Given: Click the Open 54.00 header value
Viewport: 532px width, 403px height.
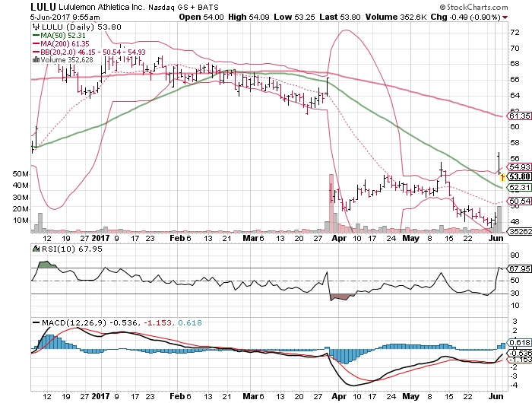Looking at the screenshot, I should click(201, 17).
